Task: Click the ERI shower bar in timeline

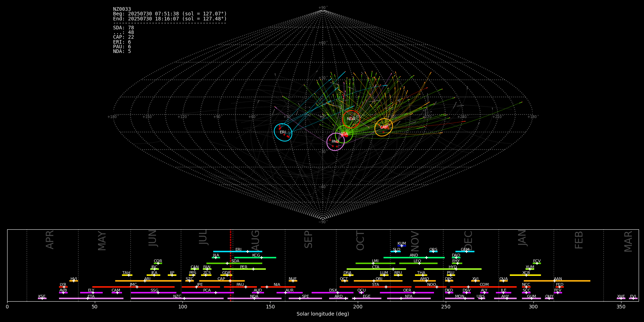Action: (238, 252)
